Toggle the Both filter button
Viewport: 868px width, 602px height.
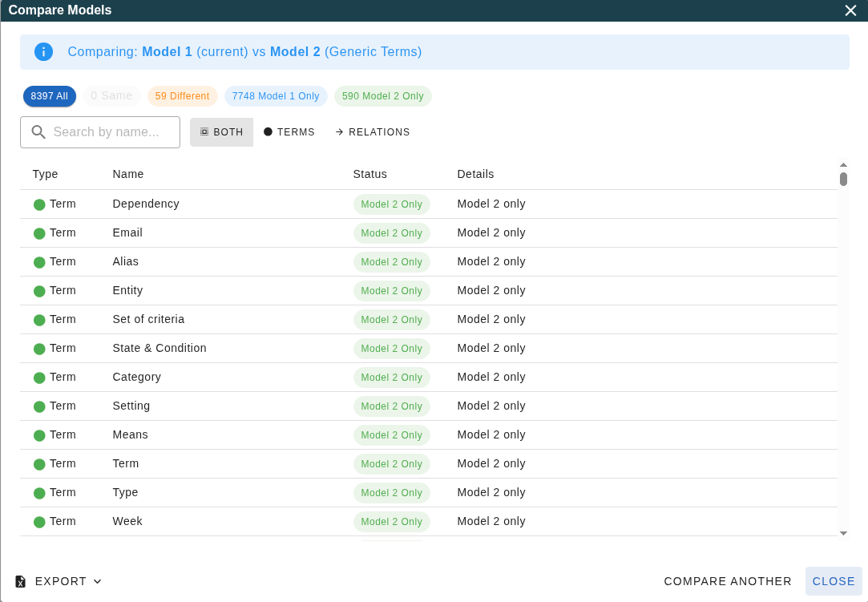pos(221,132)
